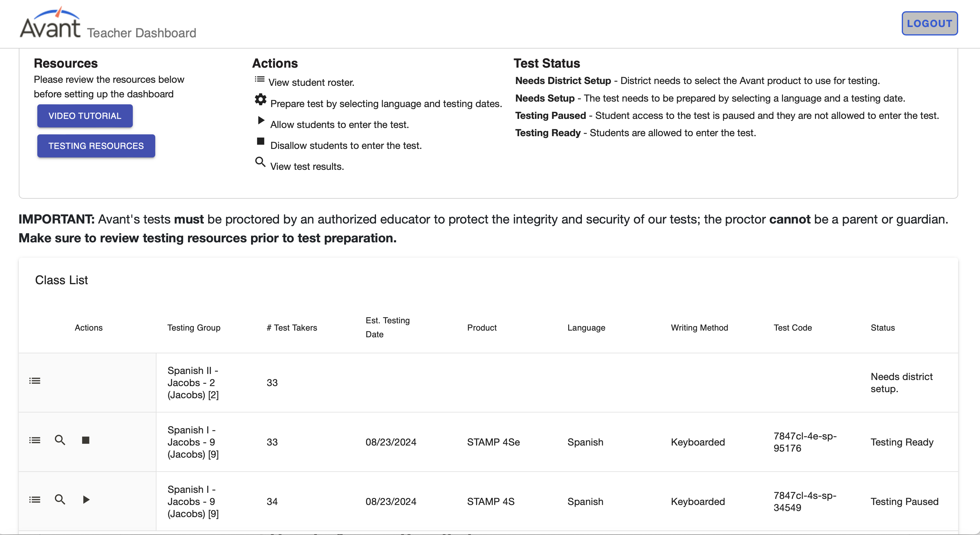This screenshot has width=980, height=535.
Task: View roster for Spanish II Jacobs 2
Action: [x=35, y=381]
